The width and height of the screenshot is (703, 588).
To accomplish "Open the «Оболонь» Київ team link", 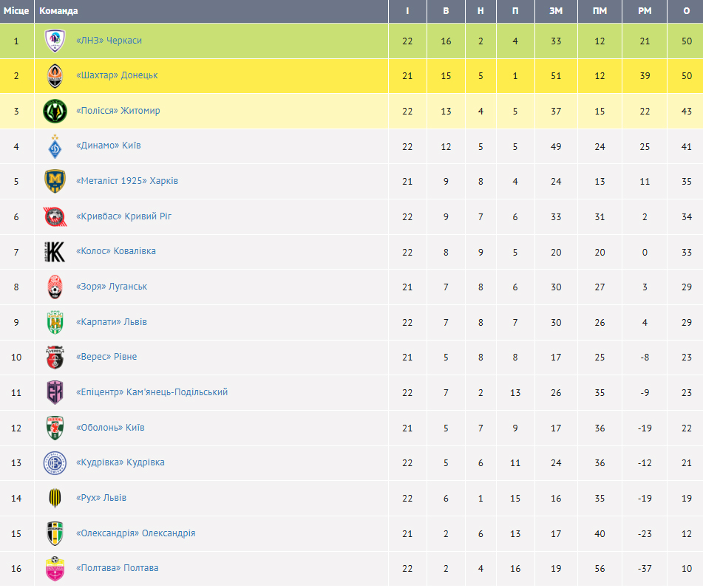I will point(110,428).
